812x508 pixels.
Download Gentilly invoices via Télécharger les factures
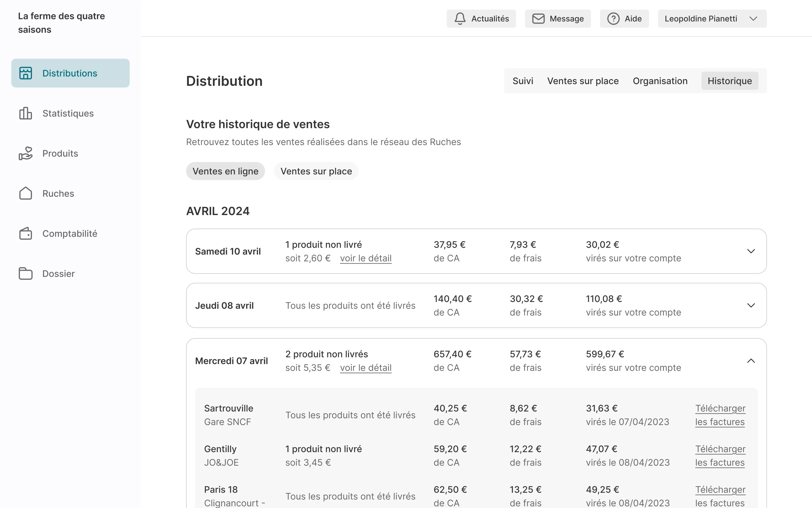coord(720,456)
